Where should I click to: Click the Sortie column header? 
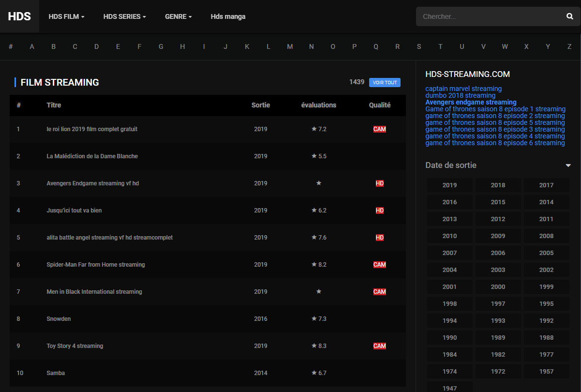point(261,105)
